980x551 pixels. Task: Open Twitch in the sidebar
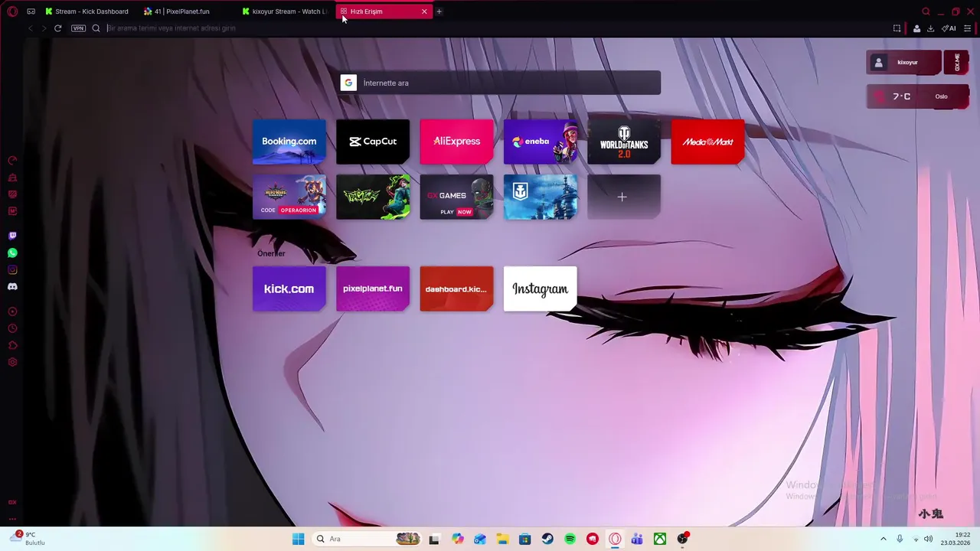pyautogui.click(x=12, y=236)
